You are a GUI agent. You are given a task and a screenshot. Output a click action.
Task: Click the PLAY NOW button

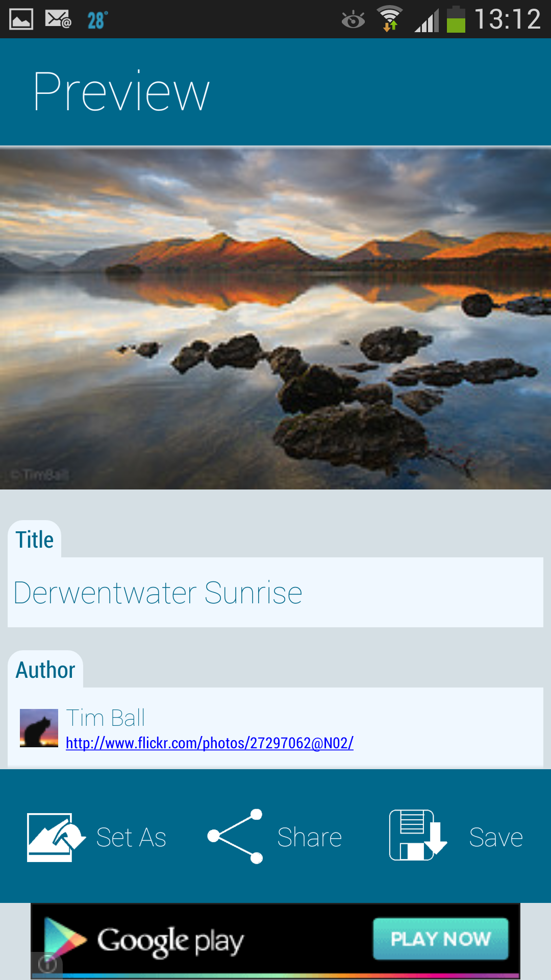pyautogui.click(x=441, y=939)
